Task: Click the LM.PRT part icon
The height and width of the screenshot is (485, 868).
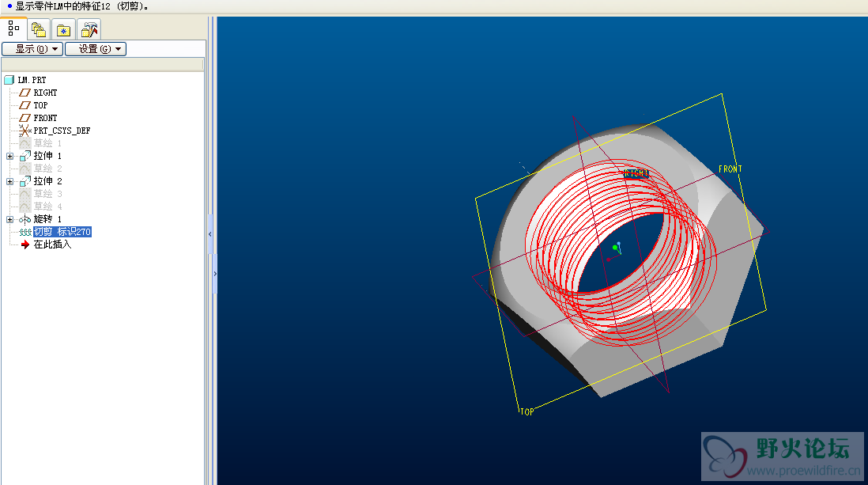Action: (9, 80)
